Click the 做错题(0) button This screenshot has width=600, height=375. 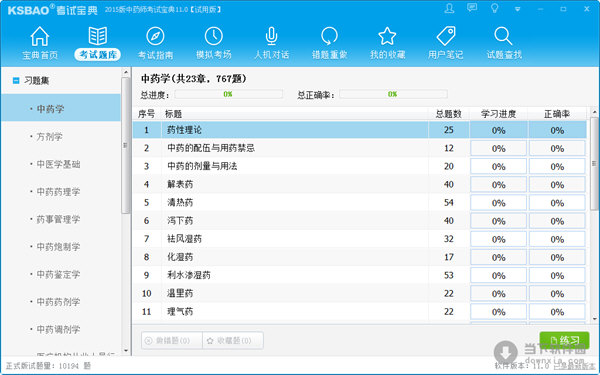pyautogui.click(x=172, y=340)
